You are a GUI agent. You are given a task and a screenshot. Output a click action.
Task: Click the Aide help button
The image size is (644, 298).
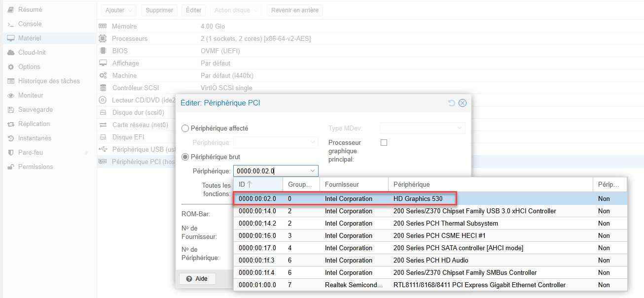point(197,279)
